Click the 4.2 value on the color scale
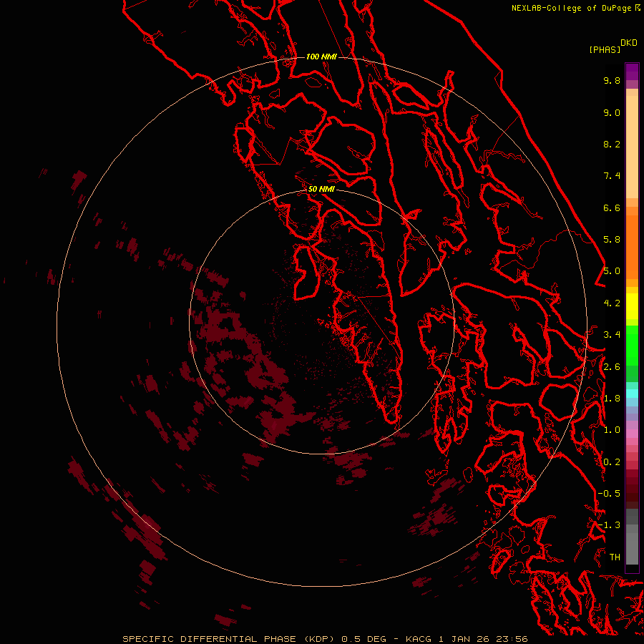The height and width of the screenshot is (644, 644). (x=612, y=303)
